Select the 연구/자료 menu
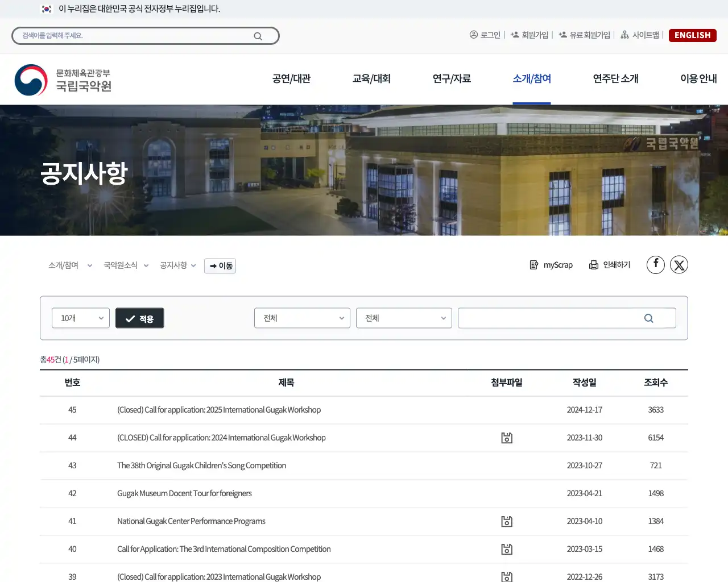Screen dimensions: 728x582 coord(452,79)
